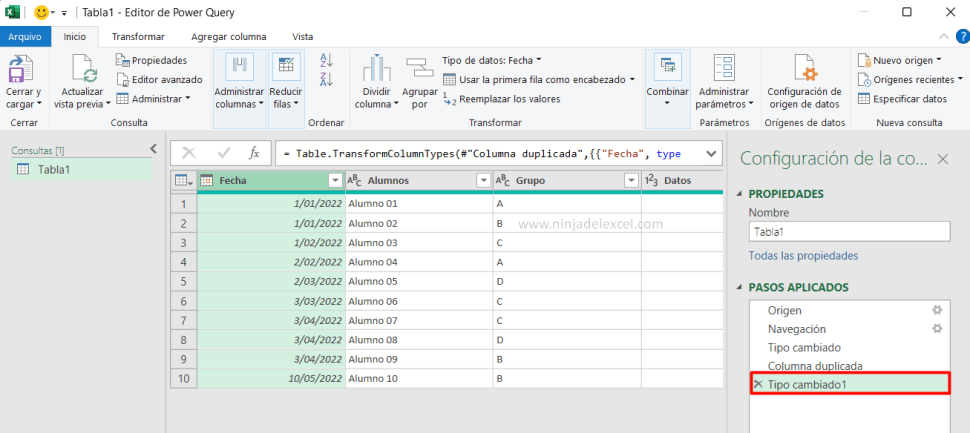
Task: Delete Tipo cambiado1 step with X
Action: coord(758,384)
